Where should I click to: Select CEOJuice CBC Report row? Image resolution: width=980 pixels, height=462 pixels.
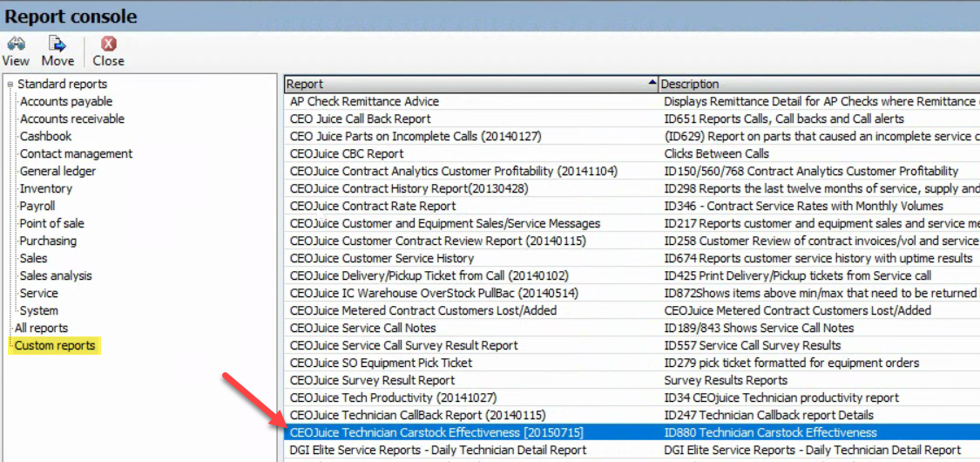pos(346,153)
